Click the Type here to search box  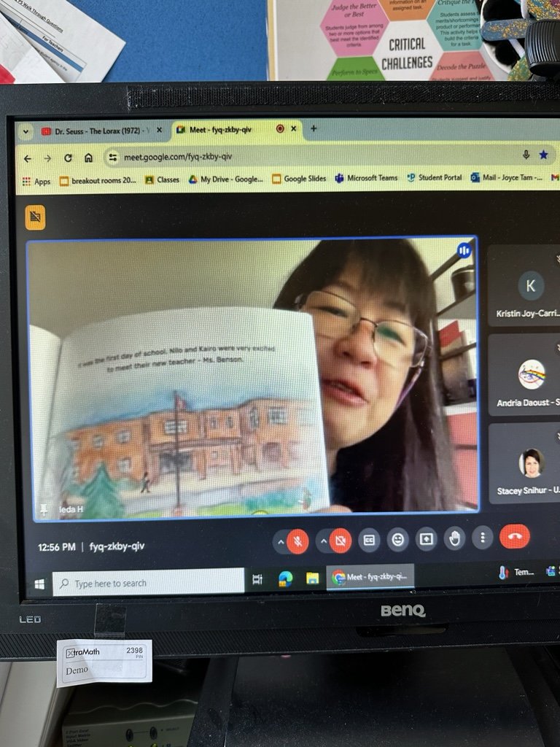[148, 581]
